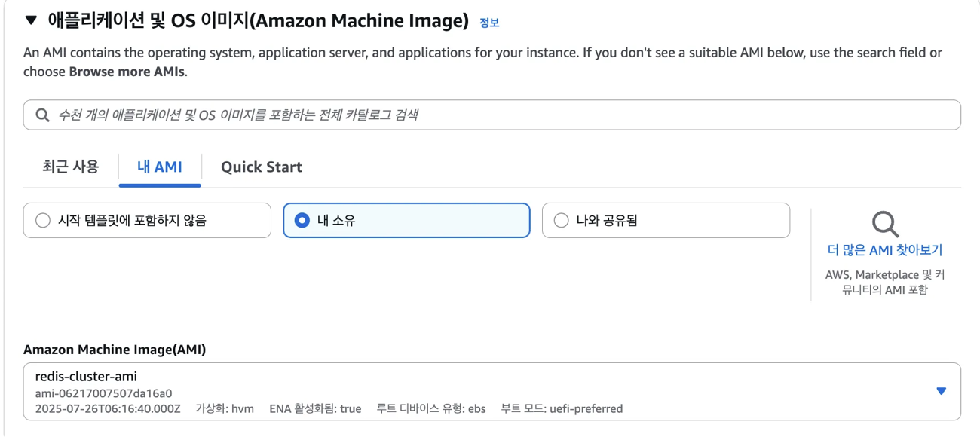Click the 루트 디바이스 유형: ebs value
Viewport: 980px width, 437px height.
point(430,409)
